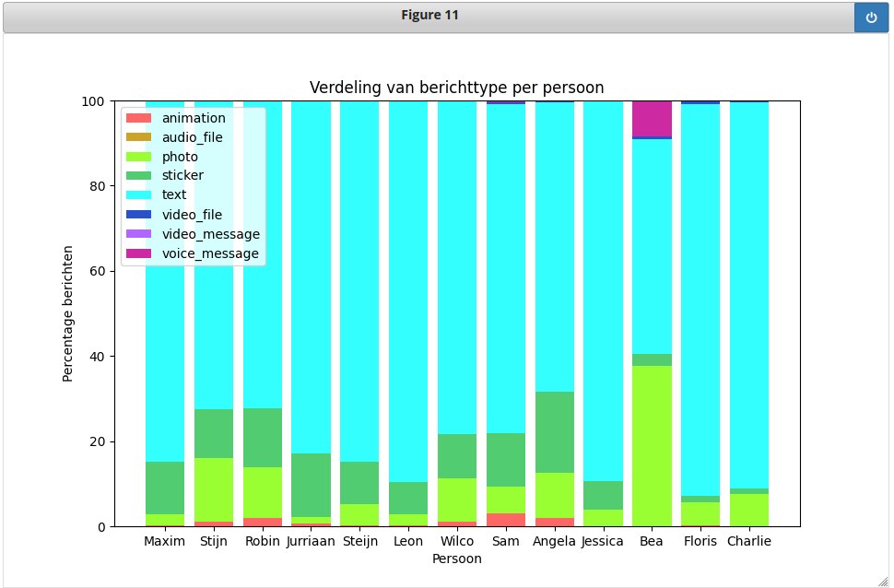Click the Percentage berichten y-axis label

click(67, 313)
